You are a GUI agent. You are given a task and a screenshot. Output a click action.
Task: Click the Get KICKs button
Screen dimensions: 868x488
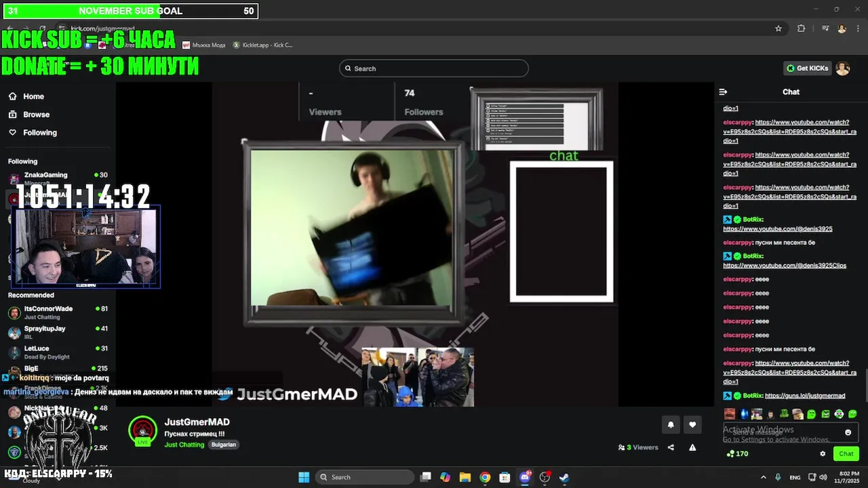click(x=807, y=68)
